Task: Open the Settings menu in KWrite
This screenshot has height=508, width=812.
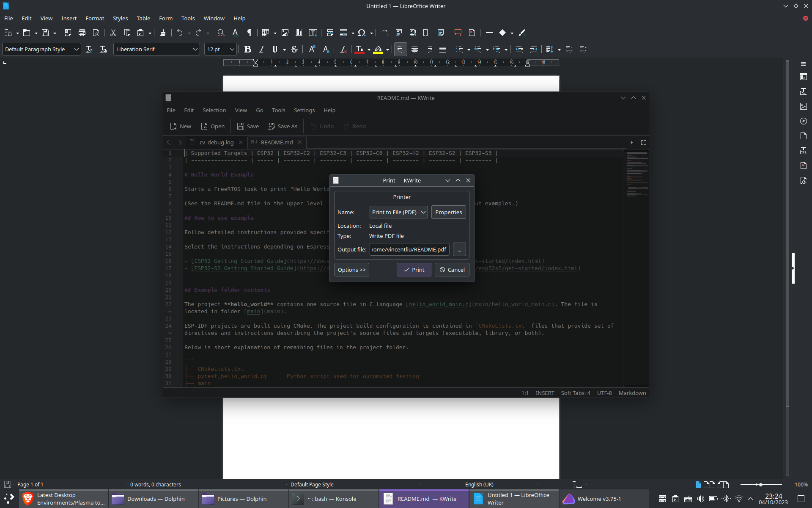Action: coord(304,110)
